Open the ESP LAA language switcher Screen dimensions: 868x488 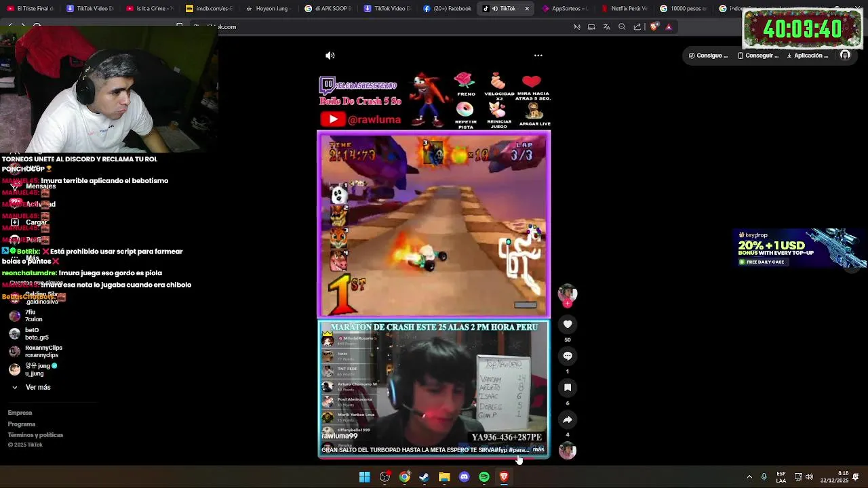pos(781,477)
